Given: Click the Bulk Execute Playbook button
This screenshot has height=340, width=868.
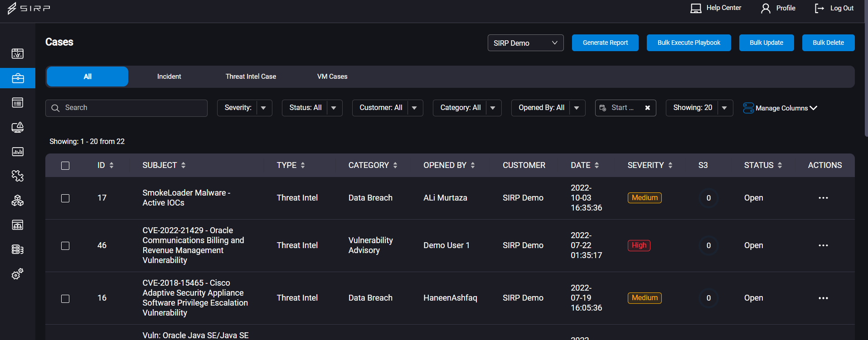Looking at the screenshot, I should [x=689, y=43].
